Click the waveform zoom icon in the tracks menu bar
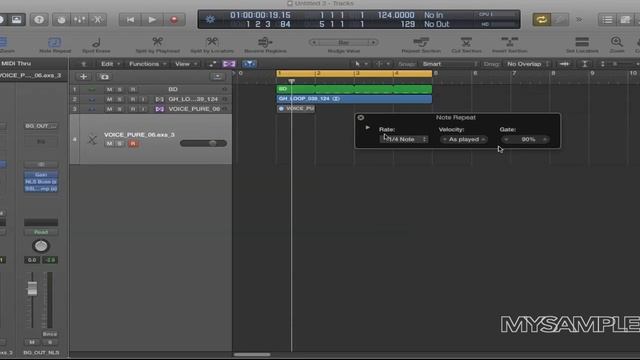 pos(564,64)
